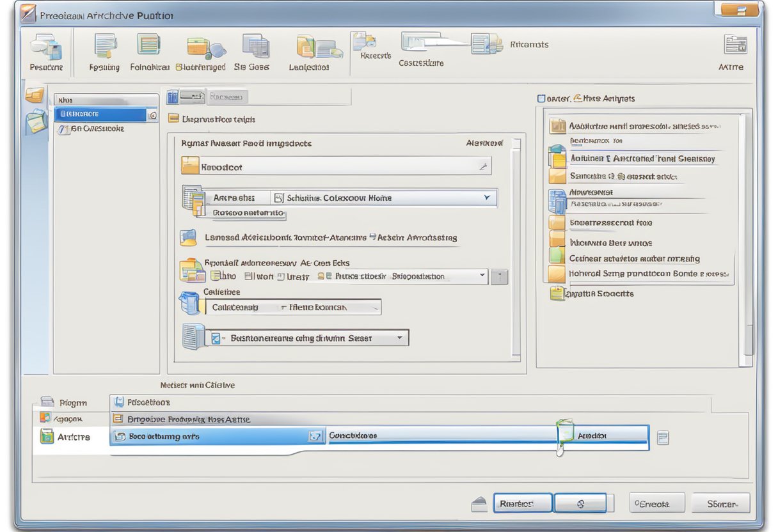The height and width of the screenshot is (532, 778).
Task: Select the Formatting tool in the toolbar
Action: 104,51
